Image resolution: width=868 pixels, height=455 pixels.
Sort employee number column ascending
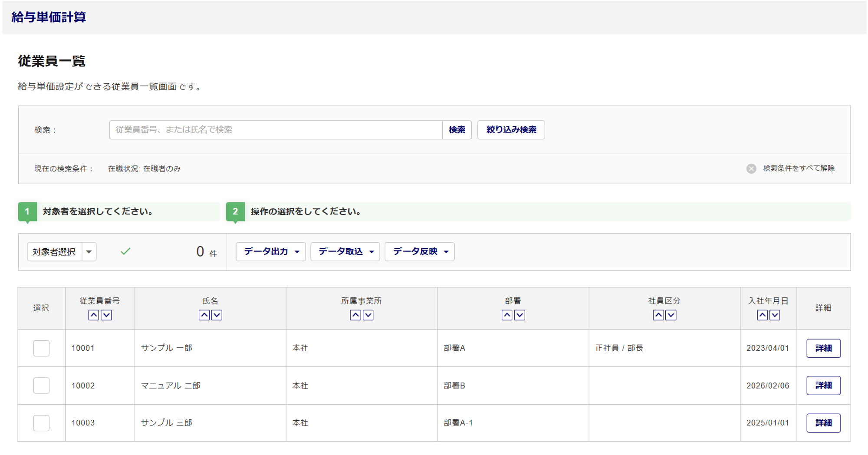[93, 315]
